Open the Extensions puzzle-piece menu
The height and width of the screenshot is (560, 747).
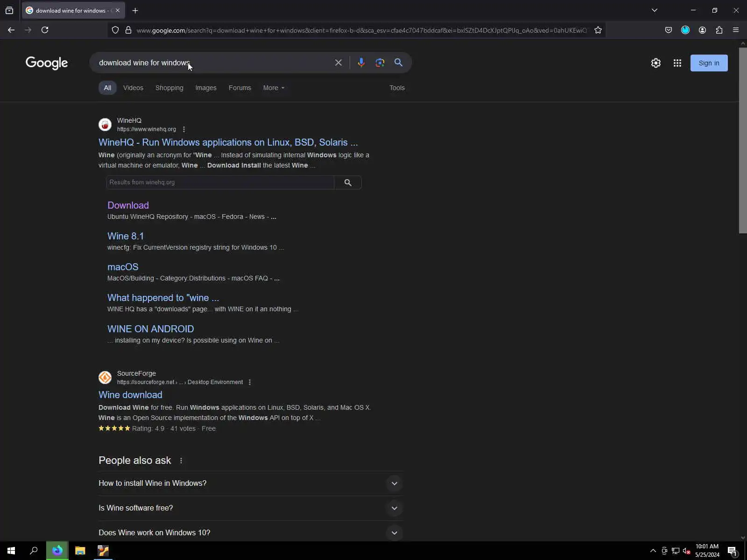tap(719, 30)
